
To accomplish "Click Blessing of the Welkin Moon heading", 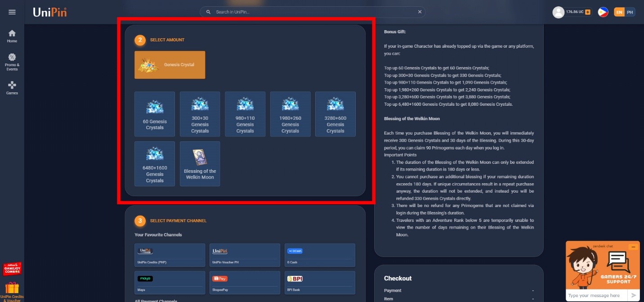I will (x=412, y=119).
